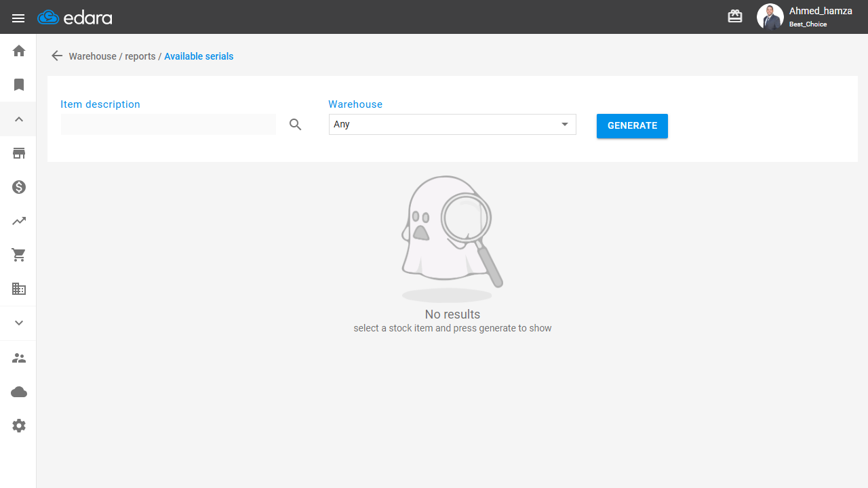This screenshot has height=488, width=868.
Task: Open the settings gear in sidebar
Action: (x=19, y=426)
